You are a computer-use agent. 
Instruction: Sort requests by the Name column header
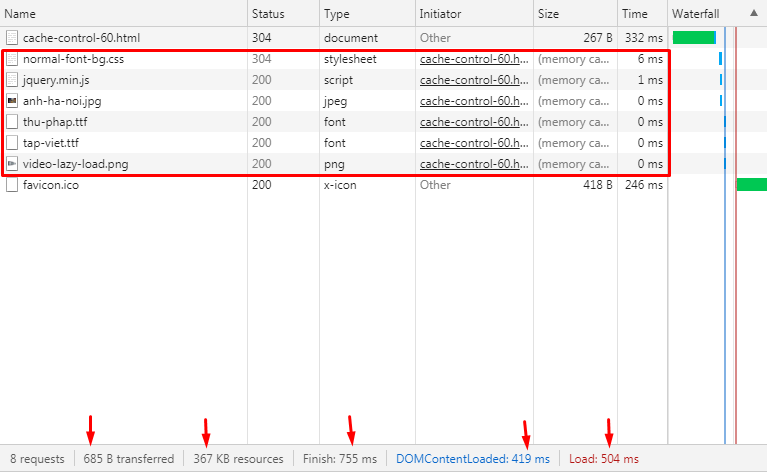[21, 14]
